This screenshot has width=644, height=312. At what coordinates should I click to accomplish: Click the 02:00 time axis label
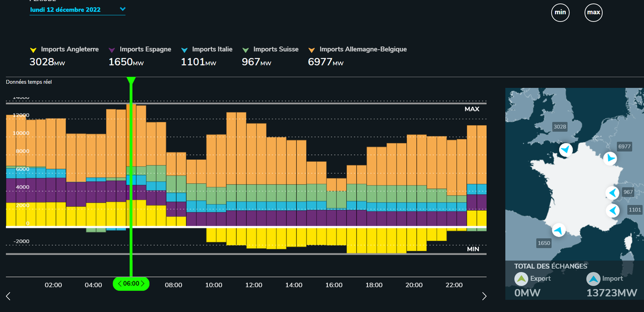53,285
